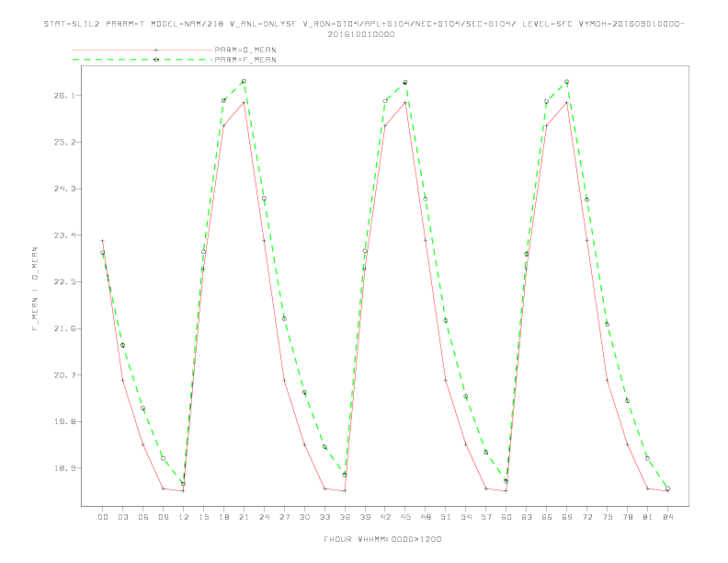728x563 pixels.
Task: Select O_MEAN plus data point at hour 51
Action: (446, 380)
